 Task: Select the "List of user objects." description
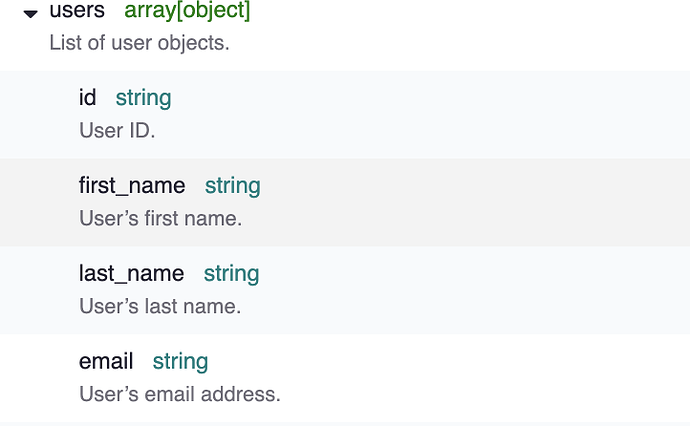[139, 45]
